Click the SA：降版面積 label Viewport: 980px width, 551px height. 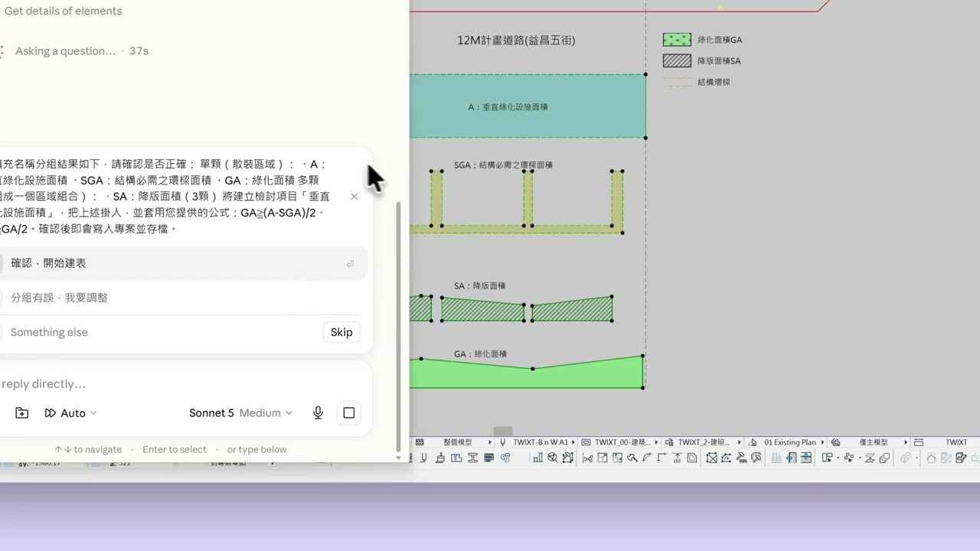click(x=479, y=285)
